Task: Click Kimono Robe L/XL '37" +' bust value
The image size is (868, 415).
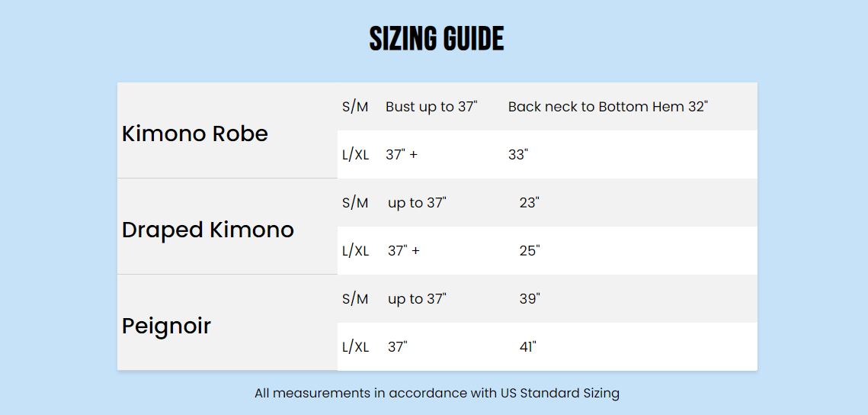Action: (402, 155)
